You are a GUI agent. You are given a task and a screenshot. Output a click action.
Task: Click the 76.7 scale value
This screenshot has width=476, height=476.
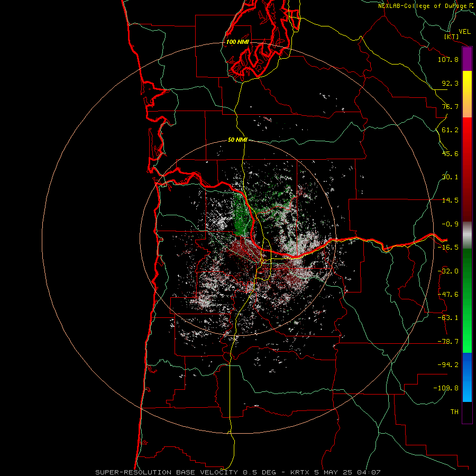pos(450,106)
